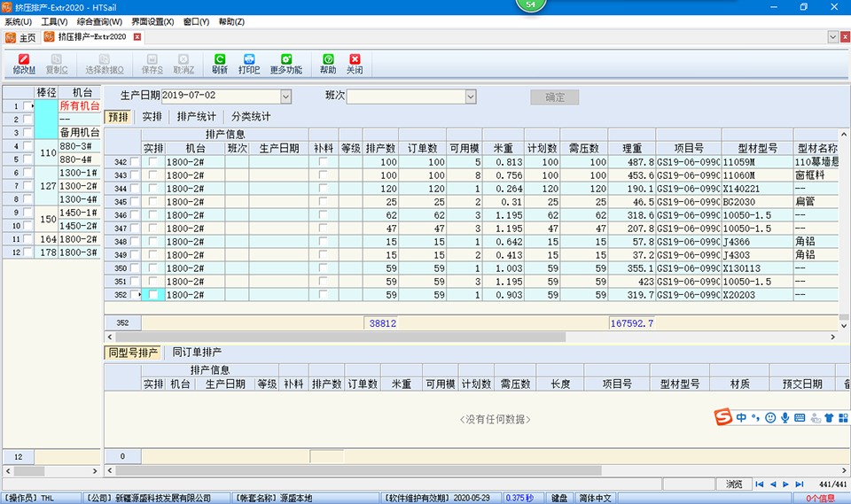Click the upper grid horizontal scrollbar thumb
851x504 pixels.
pyautogui.click(x=340, y=337)
